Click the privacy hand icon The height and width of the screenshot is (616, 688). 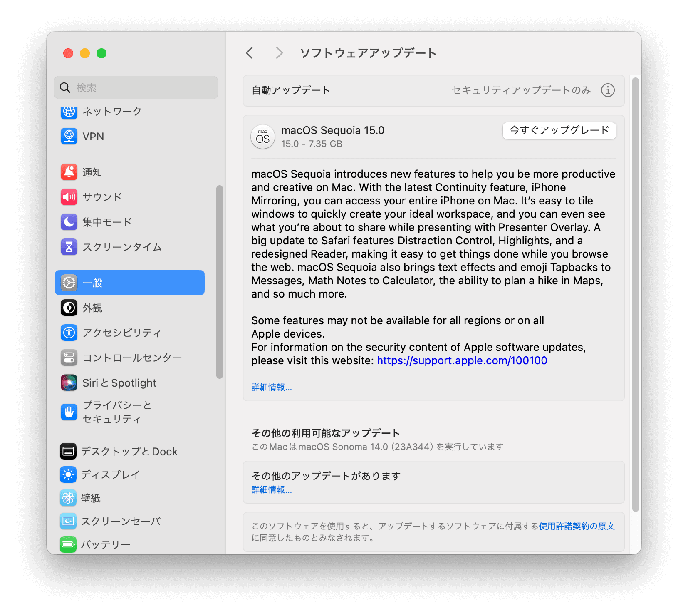[69, 412]
